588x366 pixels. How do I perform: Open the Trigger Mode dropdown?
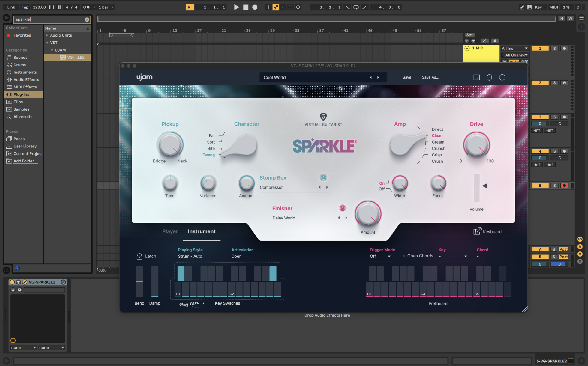coord(380,256)
